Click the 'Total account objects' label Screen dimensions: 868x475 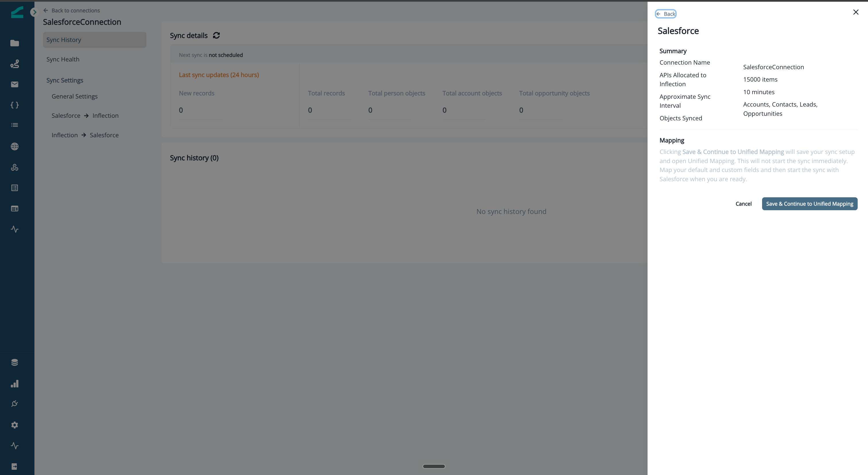[472, 93]
